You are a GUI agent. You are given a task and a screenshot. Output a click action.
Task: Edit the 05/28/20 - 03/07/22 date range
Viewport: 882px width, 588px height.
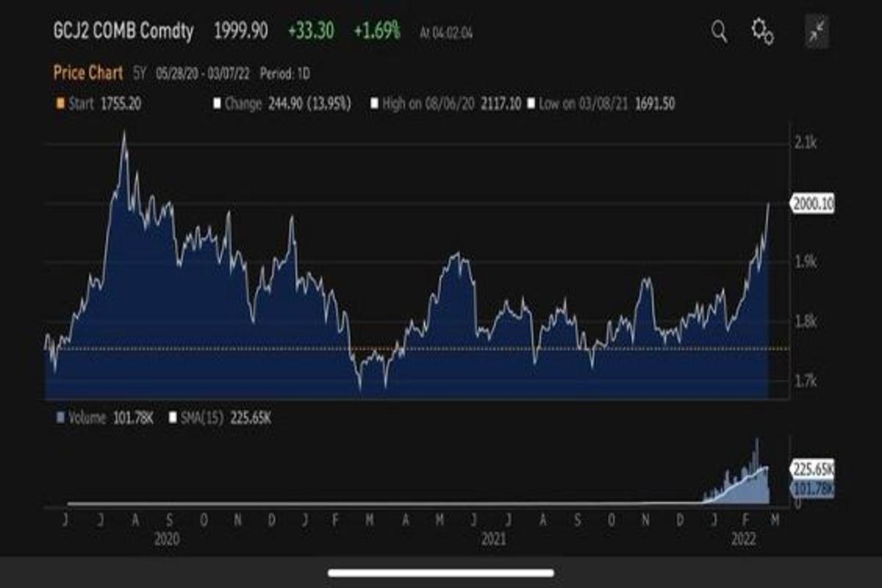click(209, 73)
